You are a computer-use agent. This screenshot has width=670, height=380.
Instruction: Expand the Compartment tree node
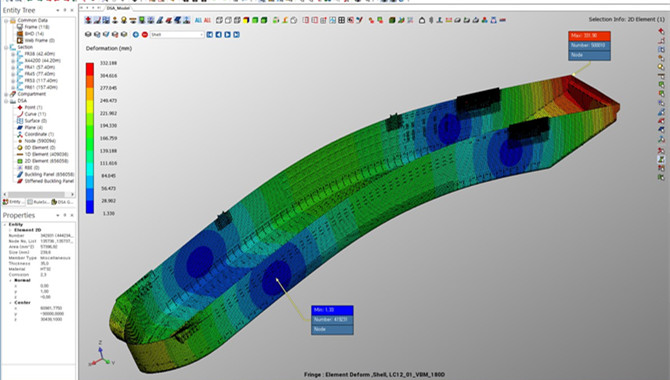pos(6,94)
